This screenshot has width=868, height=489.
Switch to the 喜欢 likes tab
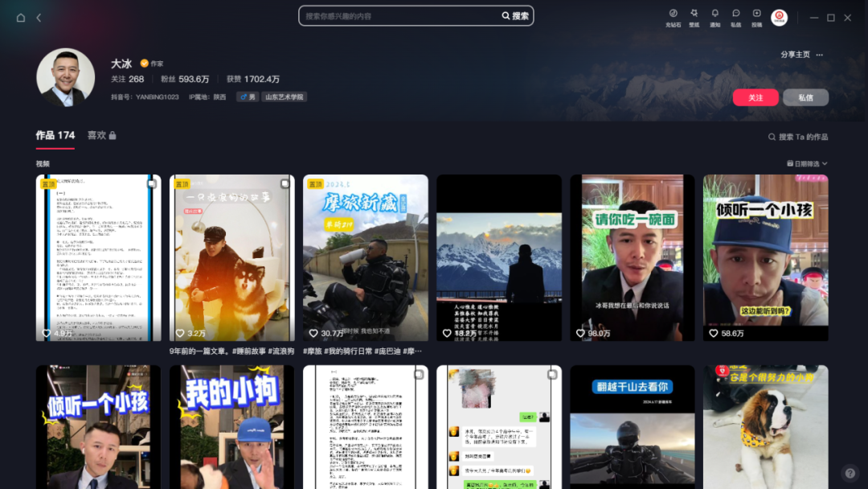coord(101,135)
